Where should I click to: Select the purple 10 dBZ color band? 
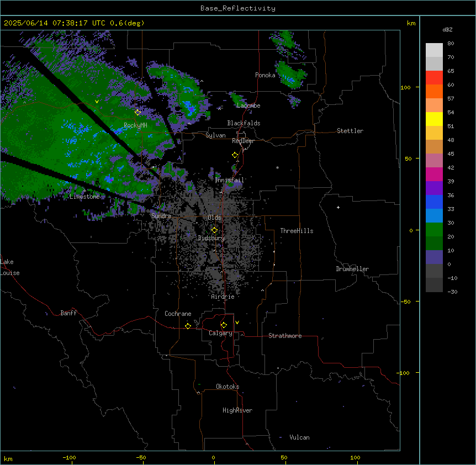click(434, 257)
